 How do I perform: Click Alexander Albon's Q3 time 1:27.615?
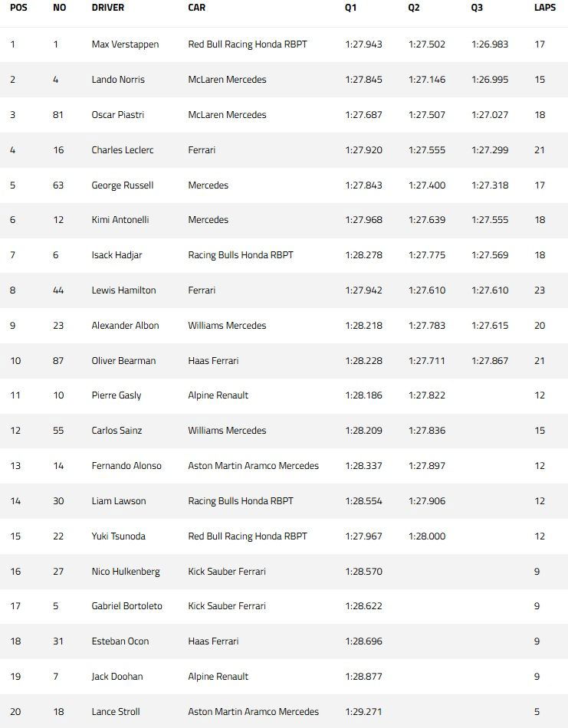coord(490,326)
